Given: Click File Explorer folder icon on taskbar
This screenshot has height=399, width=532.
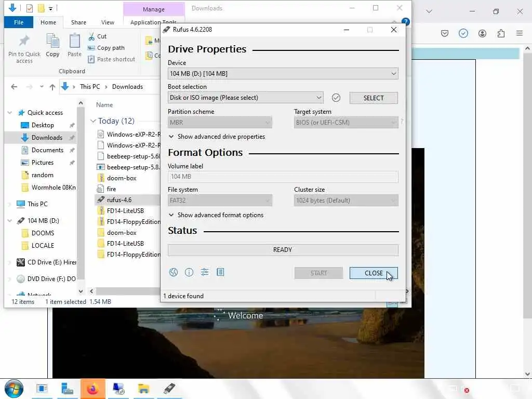Looking at the screenshot, I should pos(143,389).
